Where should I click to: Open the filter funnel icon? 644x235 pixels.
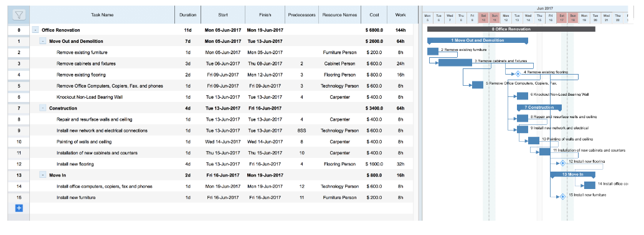pyautogui.click(x=19, y=15)
